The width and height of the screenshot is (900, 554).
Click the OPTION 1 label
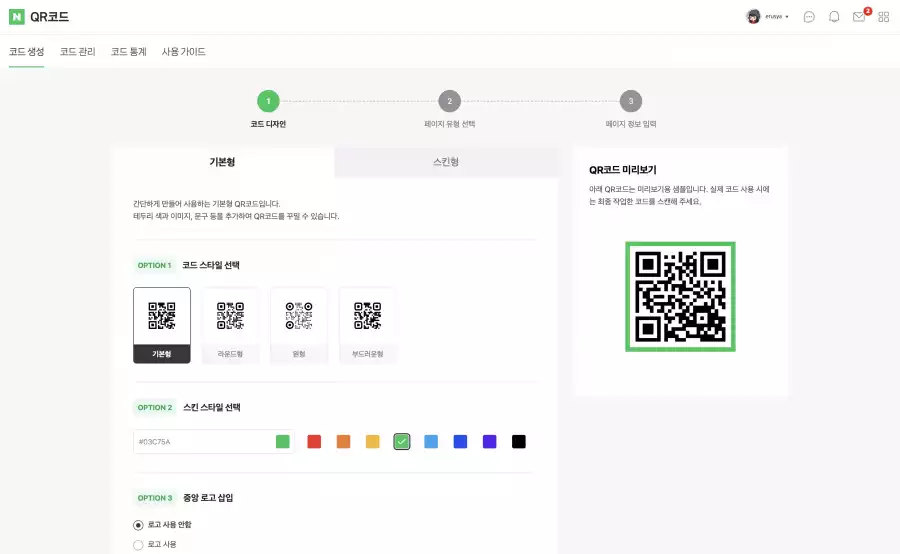pyautogui.click(x=154, y=265)
